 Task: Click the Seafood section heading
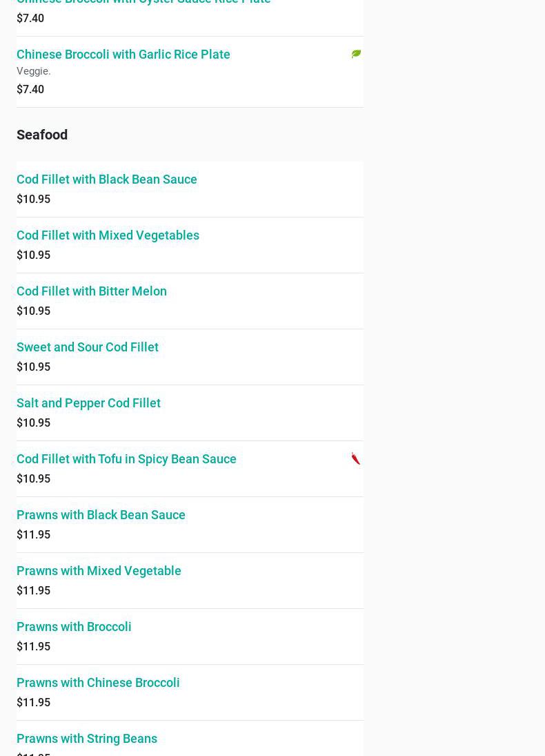42,135
